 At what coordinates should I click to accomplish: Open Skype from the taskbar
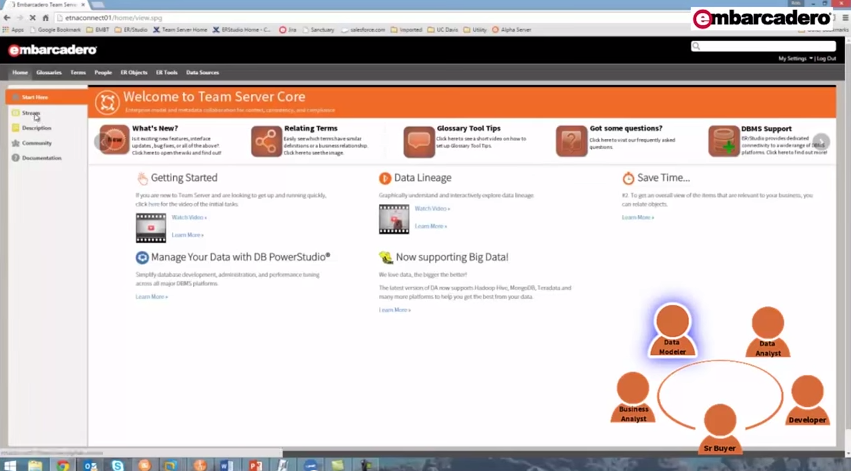(x=117, y=465)
